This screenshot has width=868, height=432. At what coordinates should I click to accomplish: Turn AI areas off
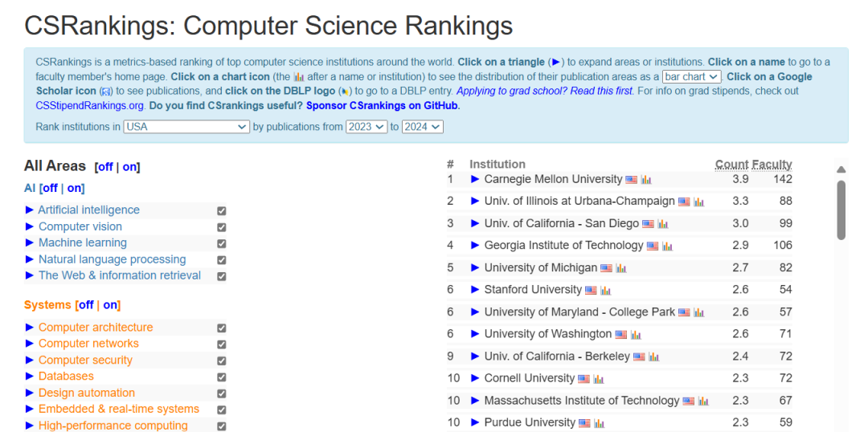click(51, 188)
